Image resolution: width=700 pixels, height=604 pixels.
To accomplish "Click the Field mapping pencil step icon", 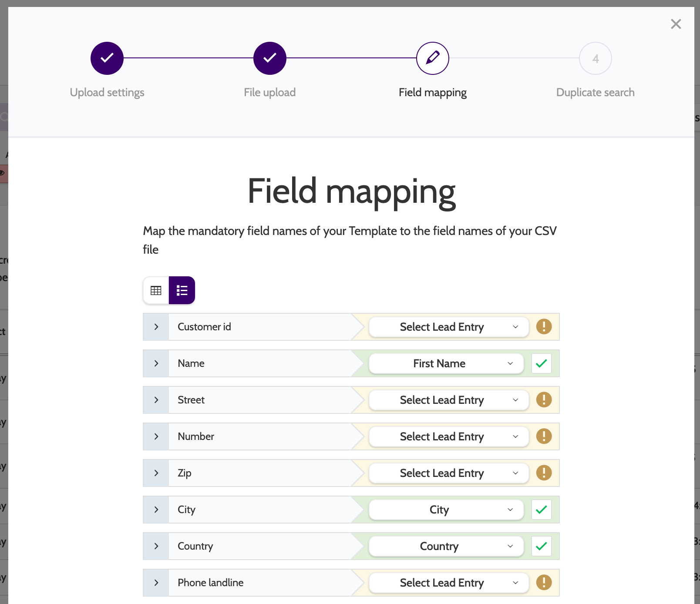I will (432, 58).
